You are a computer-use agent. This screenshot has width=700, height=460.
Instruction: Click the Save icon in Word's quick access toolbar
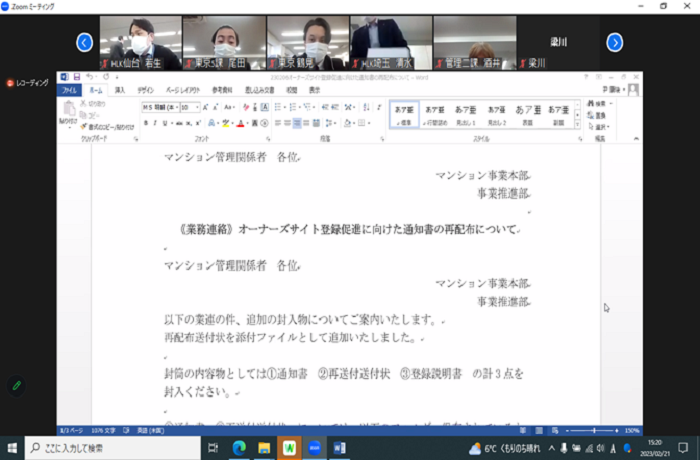[77, 77]
